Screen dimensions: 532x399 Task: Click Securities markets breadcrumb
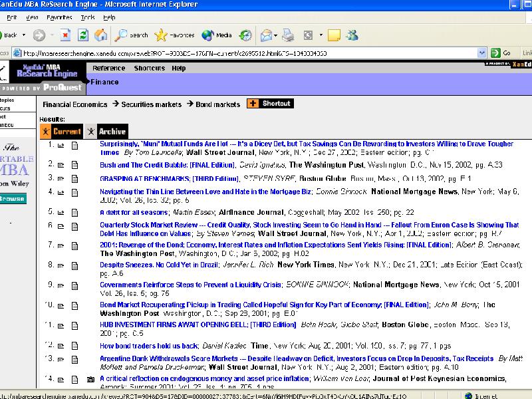point(152,104)
